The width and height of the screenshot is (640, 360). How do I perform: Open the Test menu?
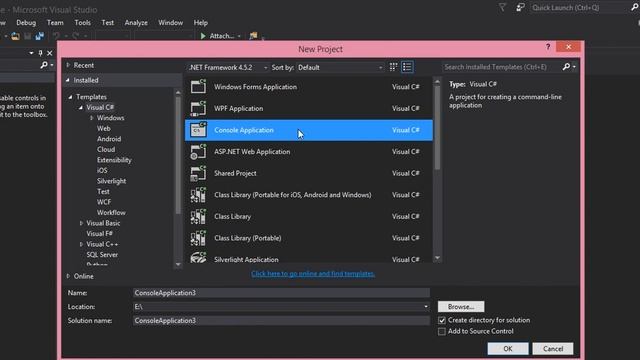click(108, 23)
